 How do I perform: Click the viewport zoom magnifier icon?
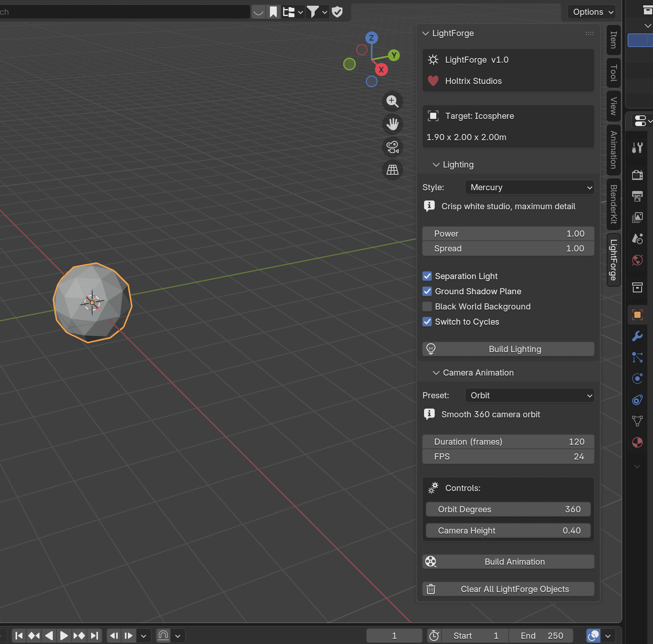pos(392,101)
